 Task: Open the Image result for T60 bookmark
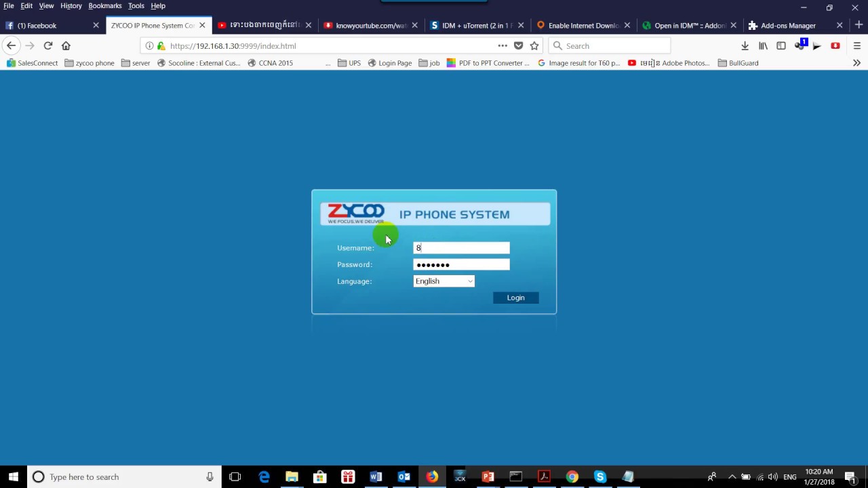pos(578,63)
